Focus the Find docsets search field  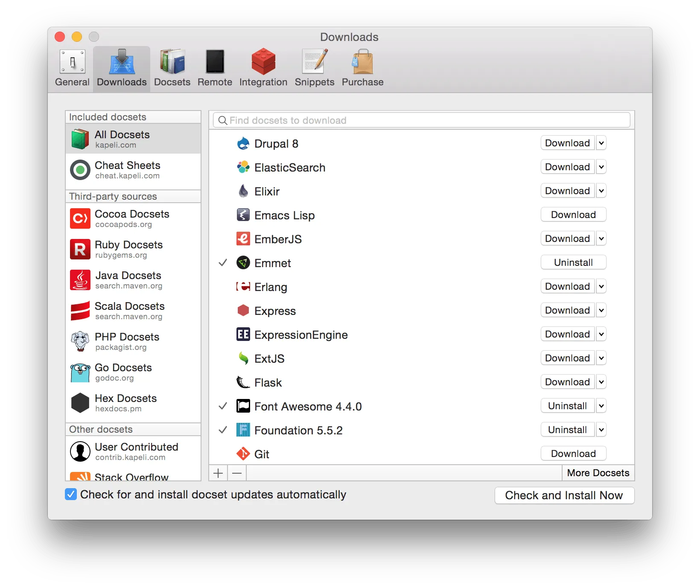(422, 120)
